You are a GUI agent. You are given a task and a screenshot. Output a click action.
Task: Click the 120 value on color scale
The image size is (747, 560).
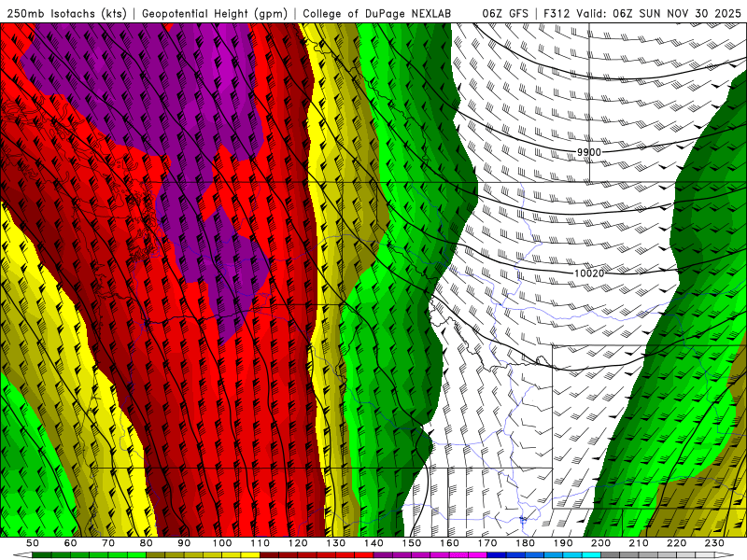pyautogui.click(x=298, y=543)
